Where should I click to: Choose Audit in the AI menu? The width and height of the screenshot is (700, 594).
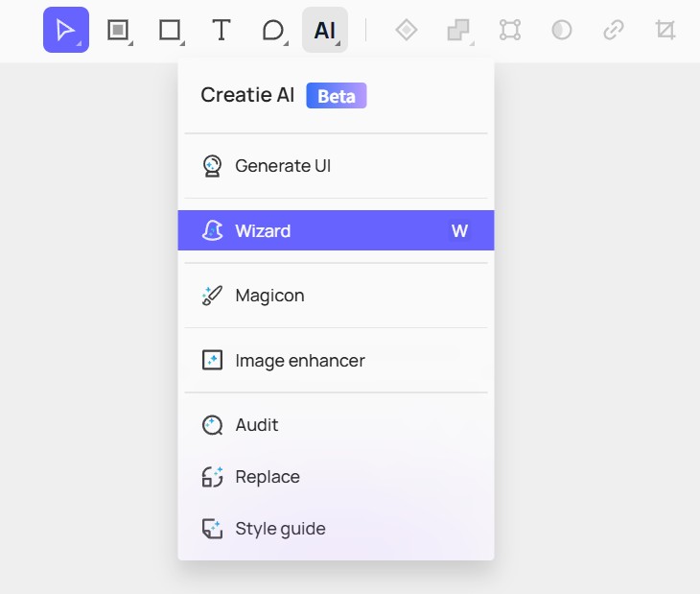[336, 425]
